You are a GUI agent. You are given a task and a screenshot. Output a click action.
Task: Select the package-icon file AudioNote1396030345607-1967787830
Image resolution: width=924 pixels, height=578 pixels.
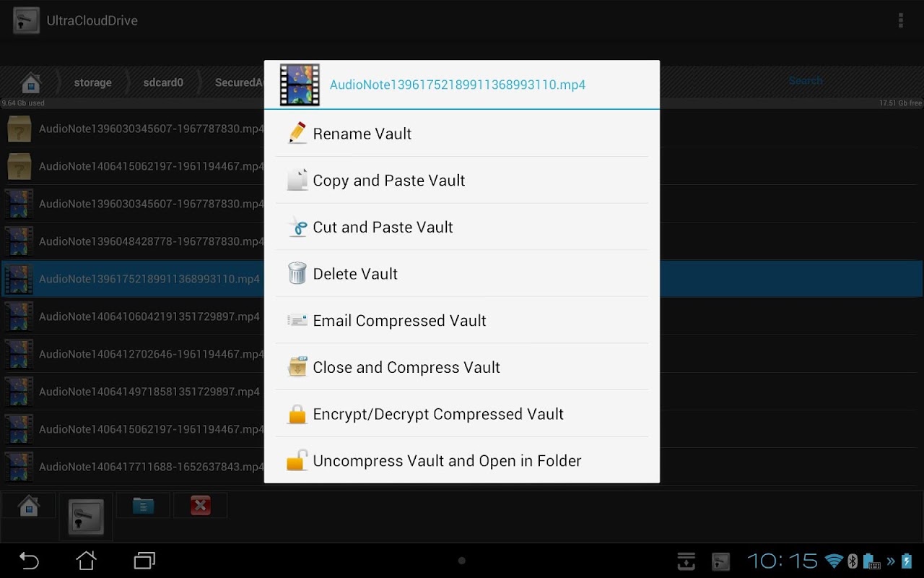coord(133,129)
